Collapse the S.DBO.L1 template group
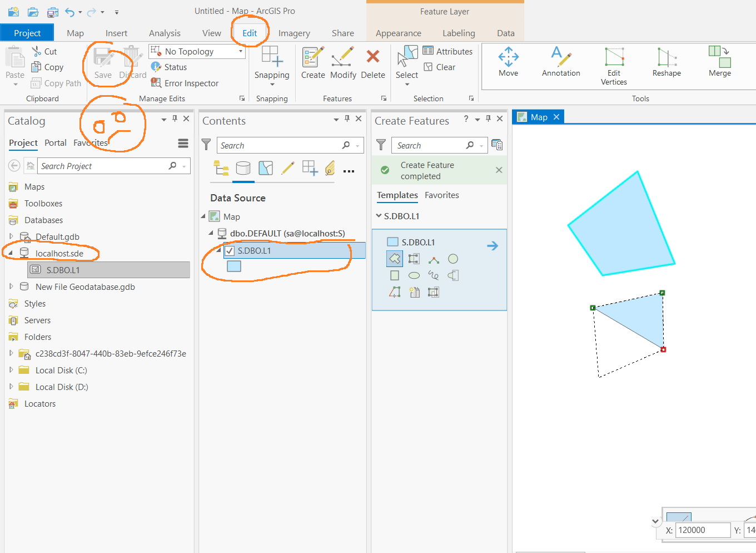 click(x=379, y=216)
